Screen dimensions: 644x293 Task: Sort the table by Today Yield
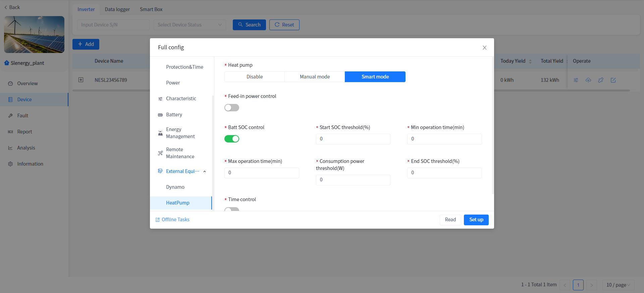click(530, 61)
